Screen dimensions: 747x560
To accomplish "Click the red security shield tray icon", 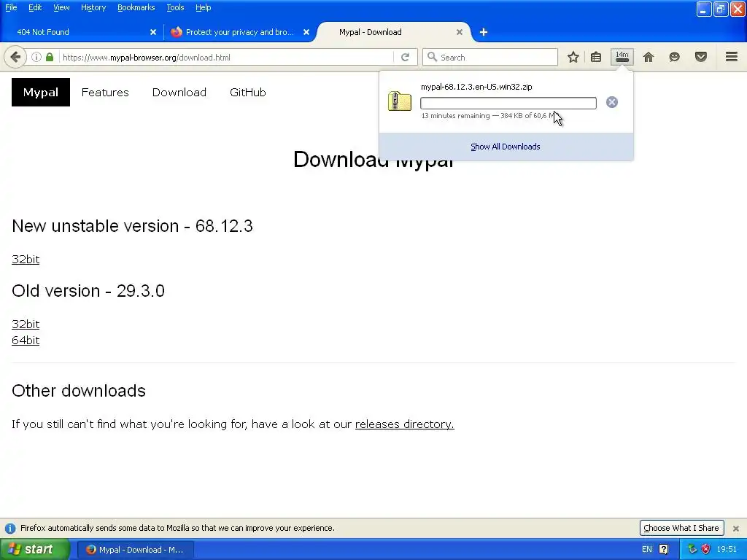I will pyautogui.click(x=706, y=550).
